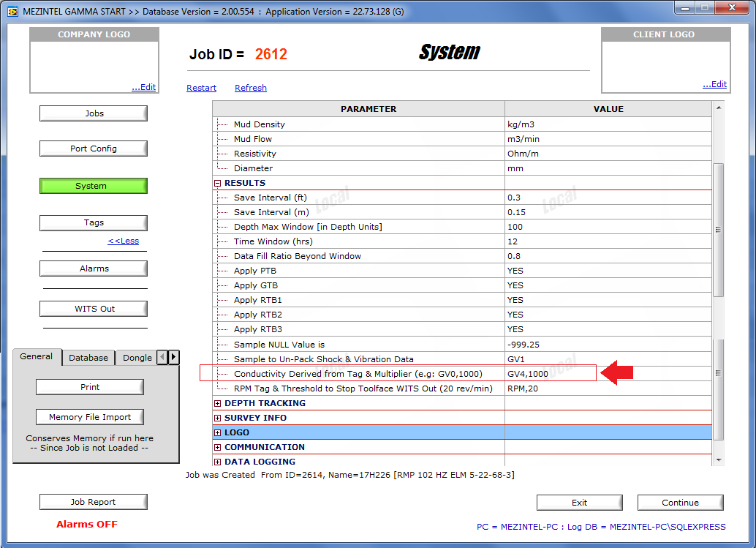Select Apply PTB value YES

coord(608,271)
